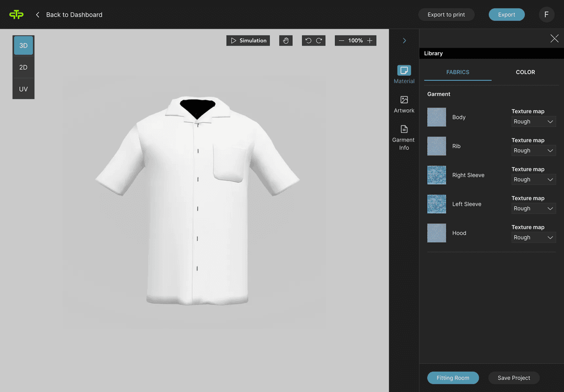Viewport: 564px width, 392px height.
Task: Select the 3D view mode
Action: click(23, 45)
